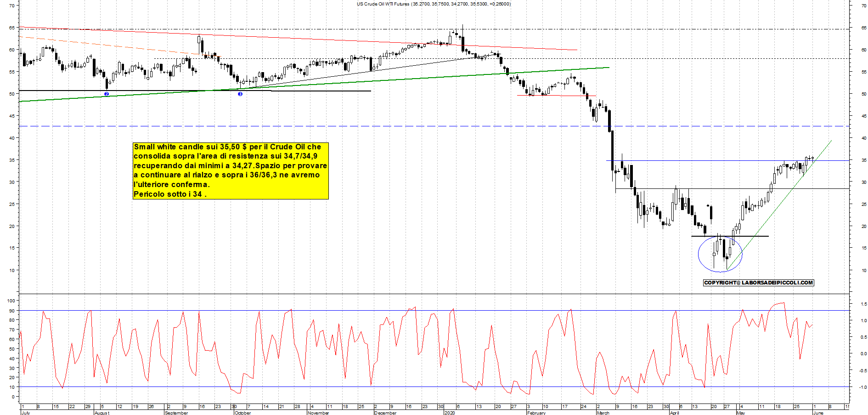Screen dimensions: 868x415
Task: Click the 'September' month label on time axis
Action: coord(176,413)
